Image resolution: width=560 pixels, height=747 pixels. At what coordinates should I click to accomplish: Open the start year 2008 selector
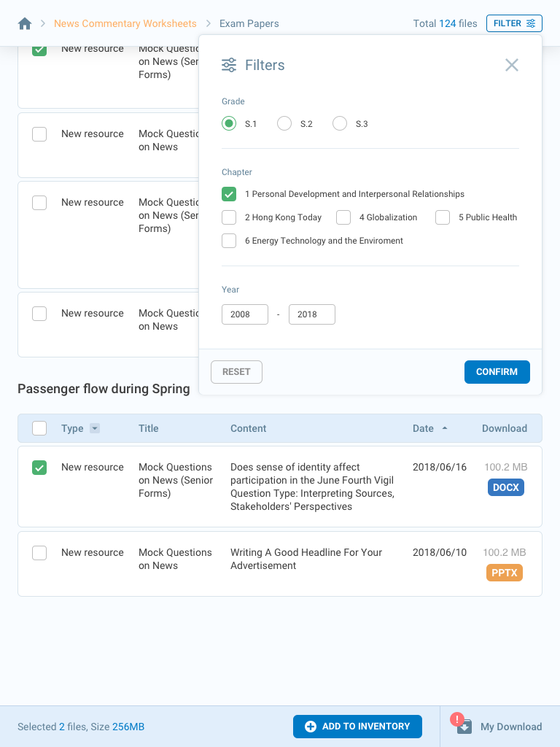[x=245, y=314]
